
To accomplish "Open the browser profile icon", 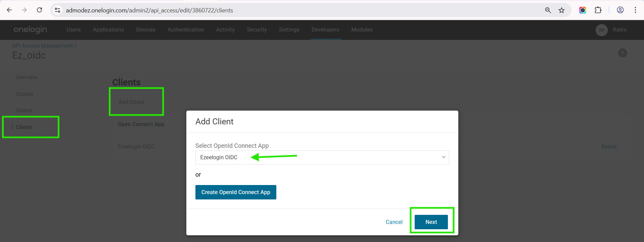I will click(x=620, y=10).
